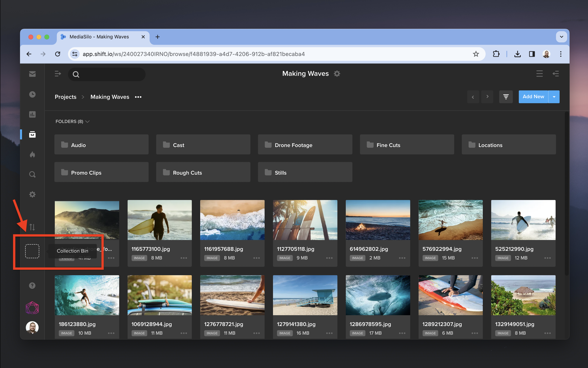The image size is (588, 368).
Task: Open the inbox envelope icon in sidebar
Action: point(32,74)
